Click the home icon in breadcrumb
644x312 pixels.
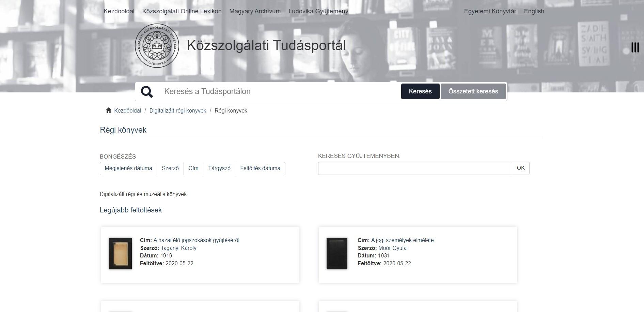109,110
